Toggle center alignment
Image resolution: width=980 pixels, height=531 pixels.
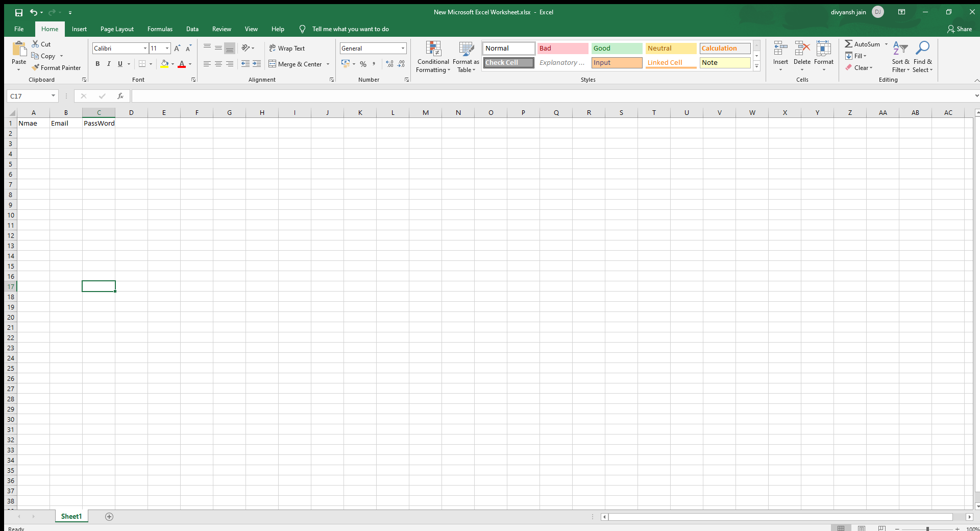pyautogui.click(x=218, y=64)
